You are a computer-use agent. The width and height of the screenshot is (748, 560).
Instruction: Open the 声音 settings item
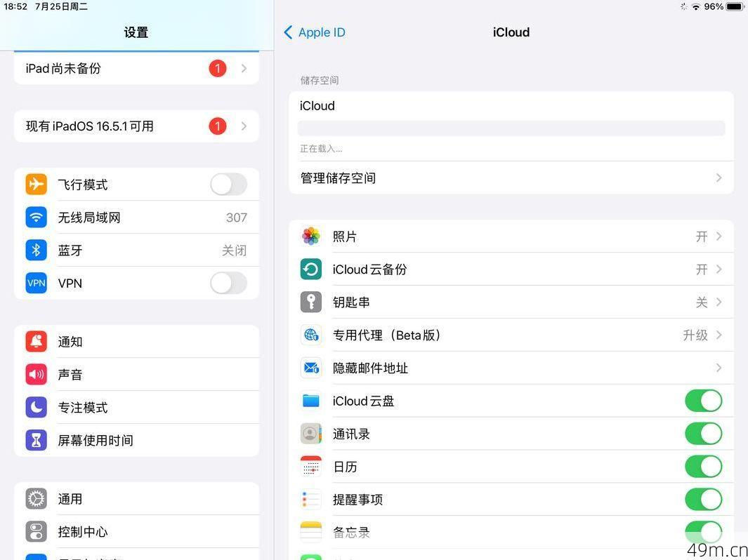click(137, 375)
